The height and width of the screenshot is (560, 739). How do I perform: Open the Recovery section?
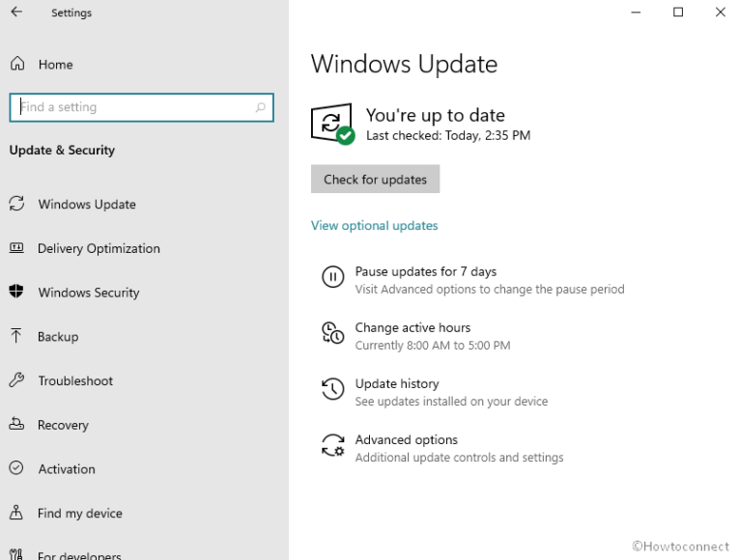coord(63,425)
